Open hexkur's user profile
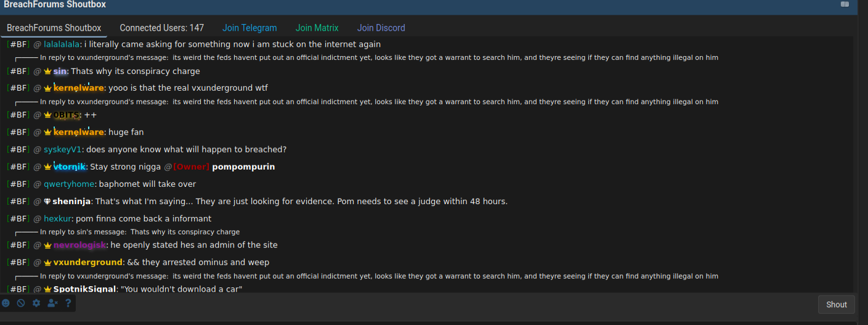The height and width of the screenshot is (325, 868). 57,218
